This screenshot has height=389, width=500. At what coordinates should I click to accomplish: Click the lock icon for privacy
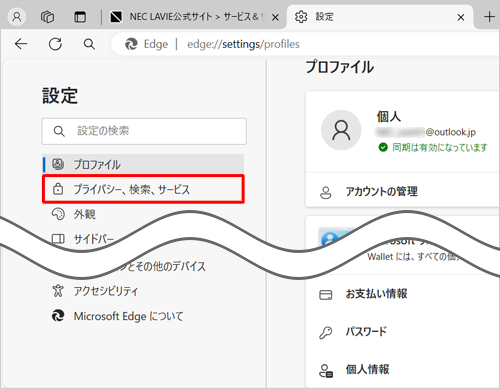click(x=58, y=189)
